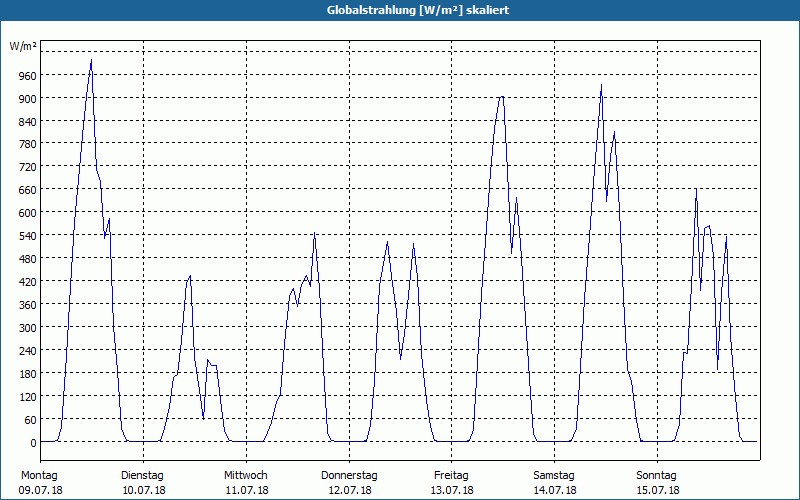This screenshot has width=800, height=500.
Task: Select the y-axis value 780
Action: [27, 144]
